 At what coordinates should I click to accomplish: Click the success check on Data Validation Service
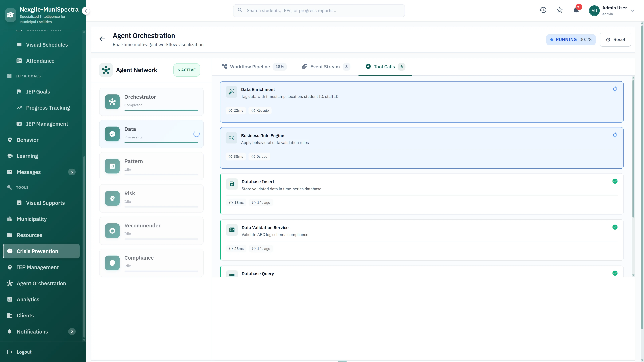[x=615, y=227]
